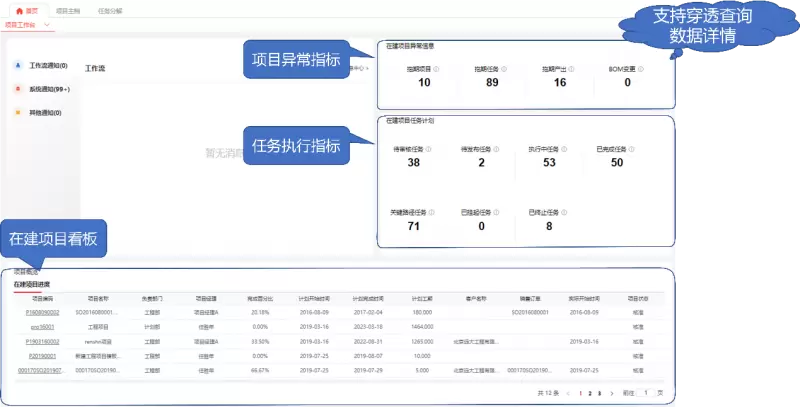
Task: Open the 项目主制 tab
Action: coord(68,9)
